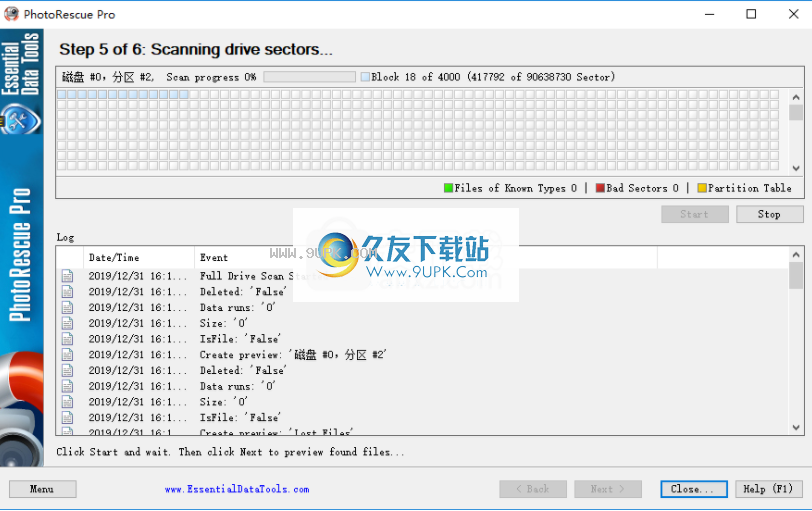
Task: Click the Next navigation button
Action: pyautogui.click(x=608, y=489)
